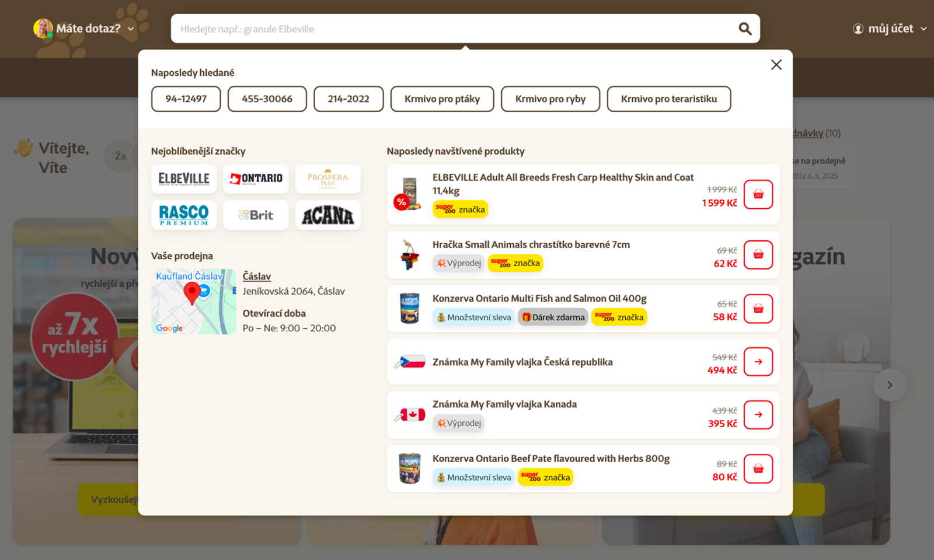Select recent search "94-12497"

point(186,99)
